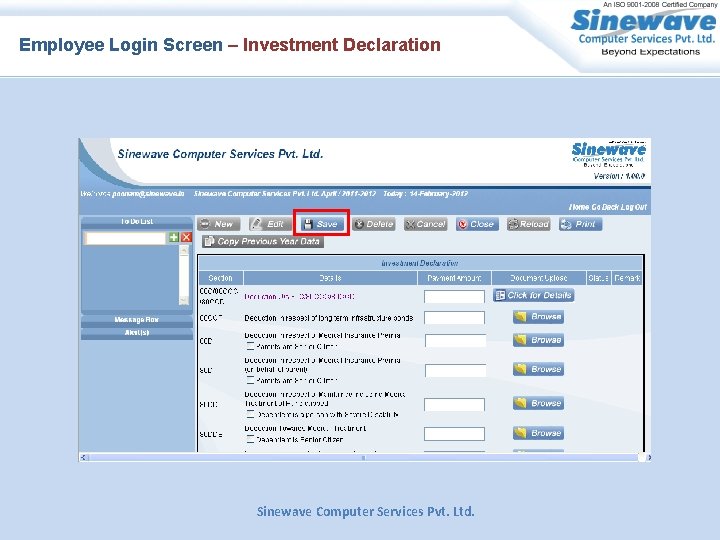Click the purple Deduction U/s link in first row
The image size is (720, 540).
pyautogui.click(x=299, y=297)
